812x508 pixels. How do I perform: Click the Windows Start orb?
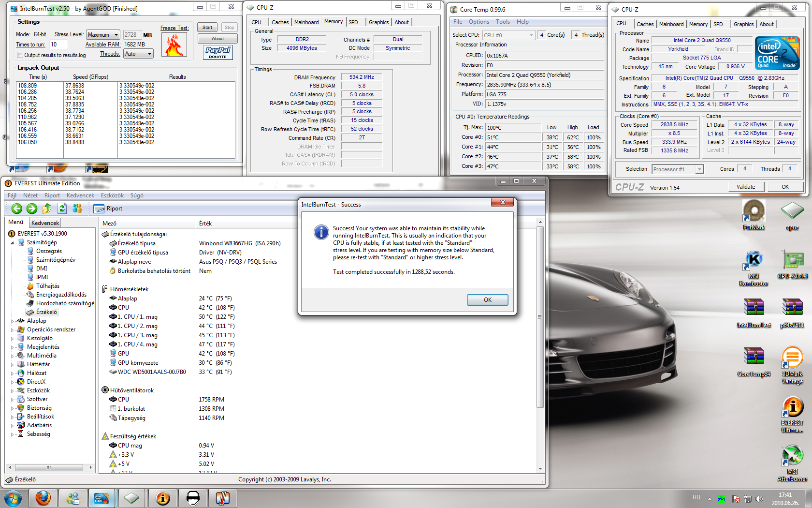pyautogui.click(x=13, y=498)
